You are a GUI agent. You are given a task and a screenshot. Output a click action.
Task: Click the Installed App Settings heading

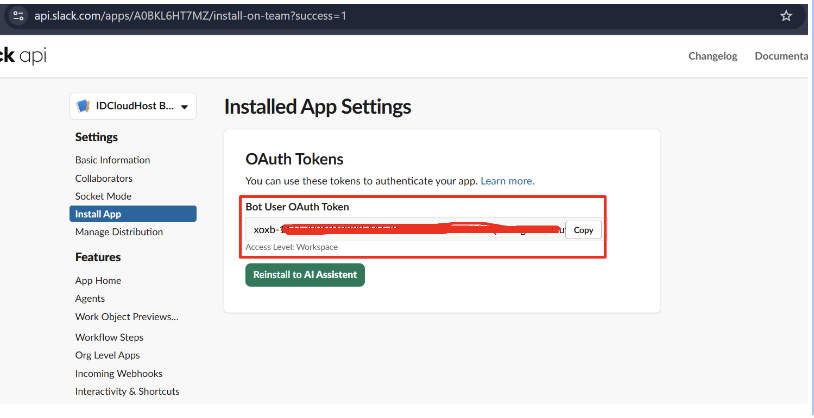coord(318,107)
